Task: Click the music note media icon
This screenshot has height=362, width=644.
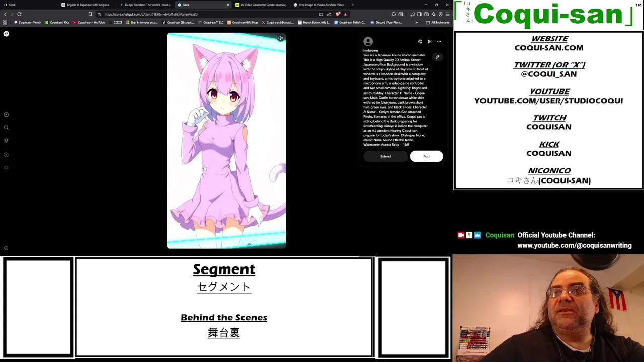Action: pyautogui.click(x=412, y=14)
